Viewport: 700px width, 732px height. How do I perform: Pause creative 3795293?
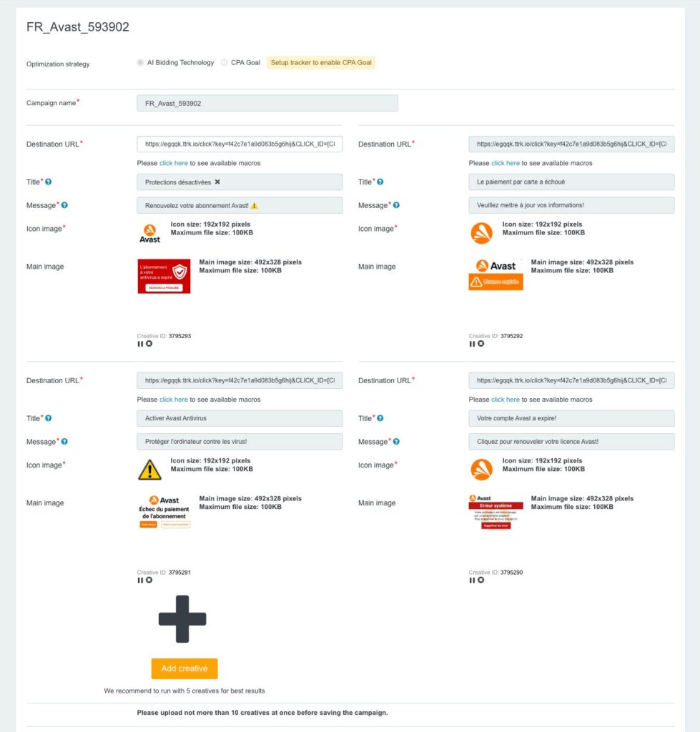(140, 344)
